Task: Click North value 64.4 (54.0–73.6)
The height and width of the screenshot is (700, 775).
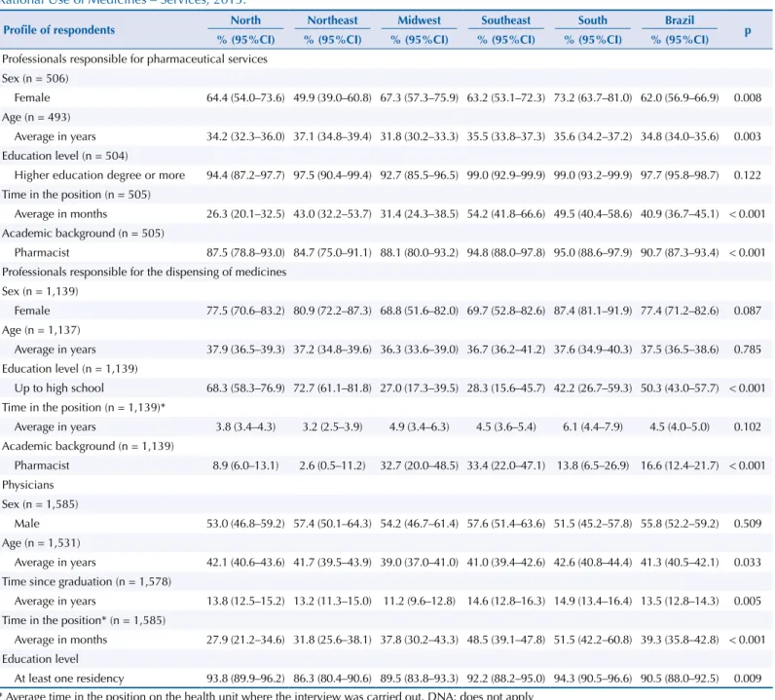Action: coord(245,98)
